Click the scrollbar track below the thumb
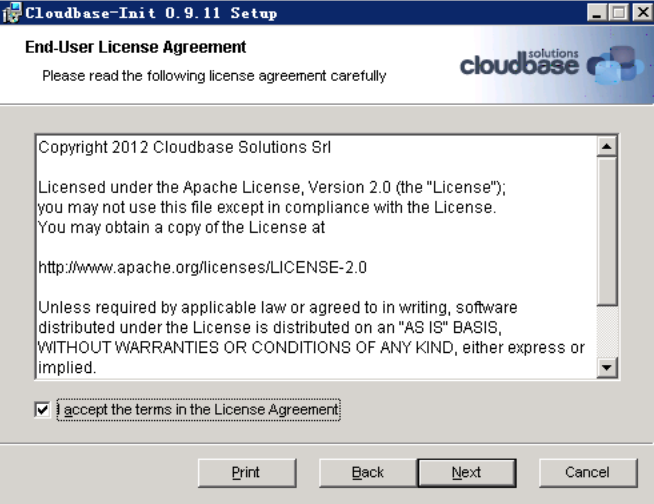This screenshot has width=654, height=504. click(607, 330)
